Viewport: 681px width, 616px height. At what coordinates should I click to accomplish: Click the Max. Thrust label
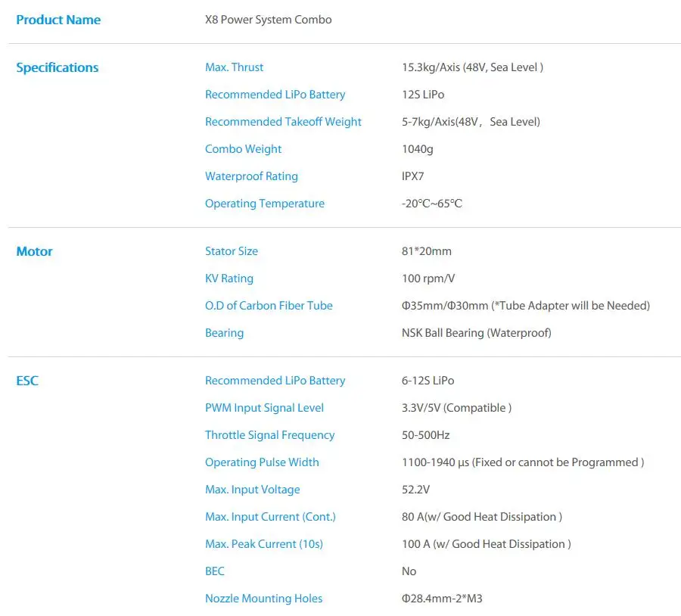[234, 67]
